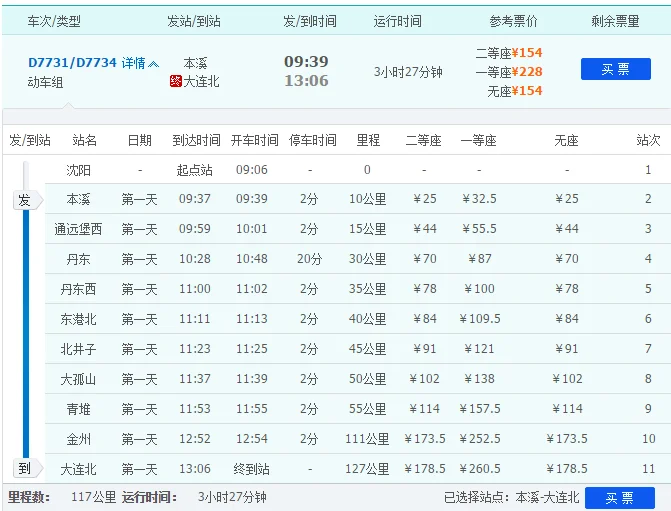671x511 pixels.
Task: Click the top blue 买票 buy ticket button
Action: coord(615,69)
